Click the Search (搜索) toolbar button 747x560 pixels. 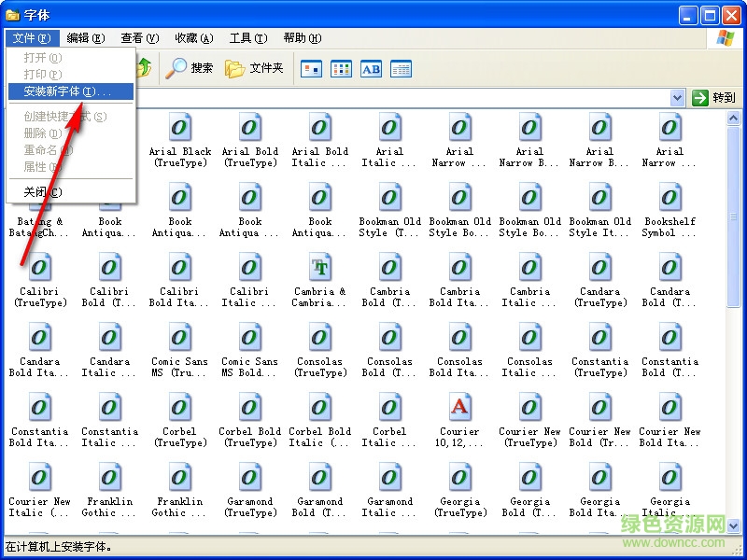point(190,68)
